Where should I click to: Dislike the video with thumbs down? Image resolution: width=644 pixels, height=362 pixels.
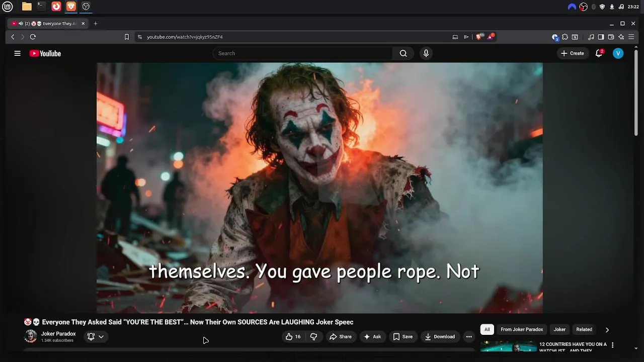(313, 337)
